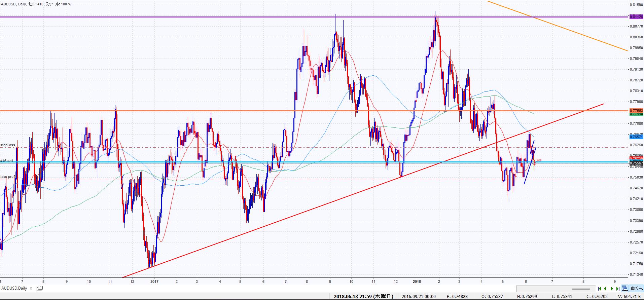
Task: Step chart back with left green arrow
Action: point(605,289)
